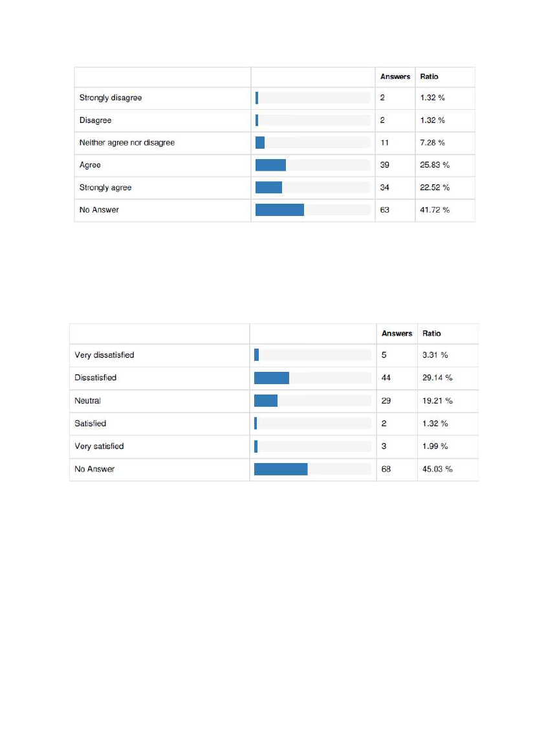Select the second table's No Answer bar

click(x=281, y=469)
